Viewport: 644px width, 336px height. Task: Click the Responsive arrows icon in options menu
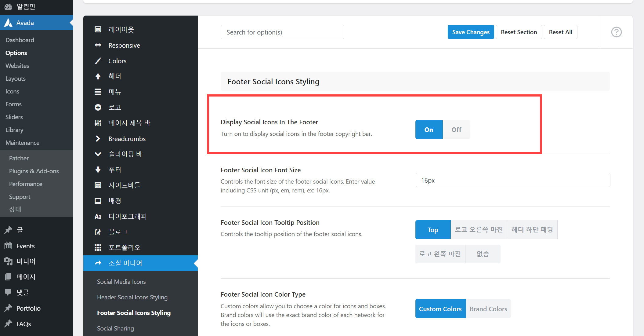click(x=98, y=45)
